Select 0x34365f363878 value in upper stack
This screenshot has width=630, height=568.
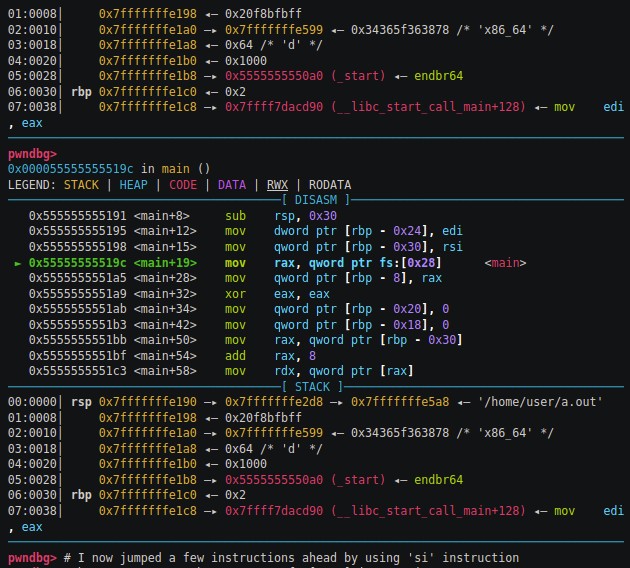click(x=400, y=29)
